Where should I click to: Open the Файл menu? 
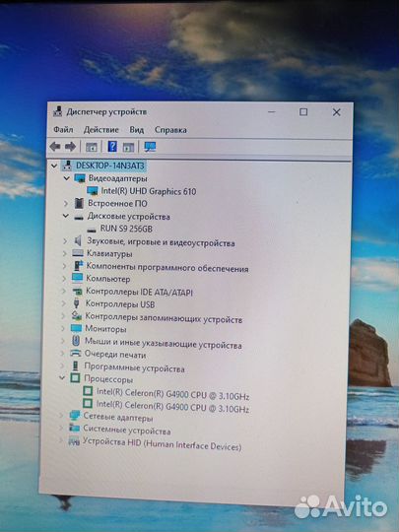pyautogui.click(x=63, y=130)
